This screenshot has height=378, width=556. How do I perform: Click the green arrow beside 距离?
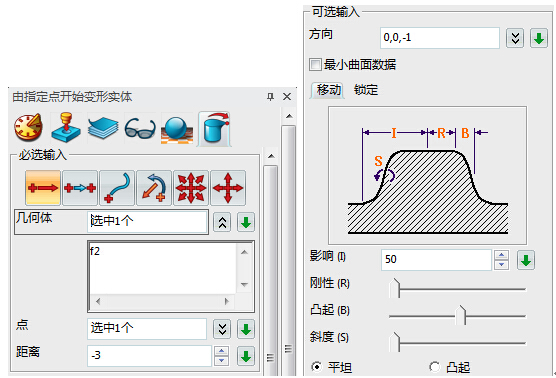[246, 356]
